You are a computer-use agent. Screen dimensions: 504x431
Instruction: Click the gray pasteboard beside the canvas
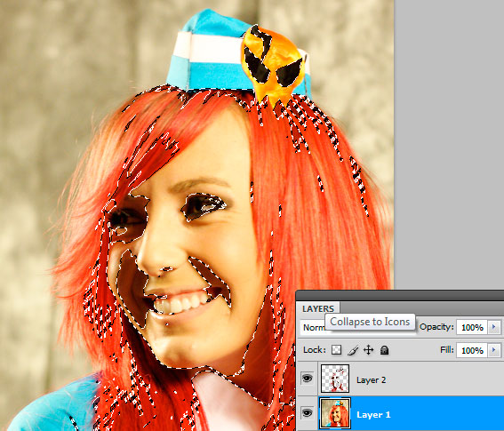tap(449, 145)
